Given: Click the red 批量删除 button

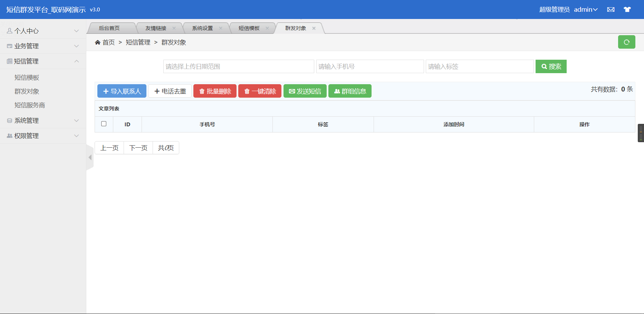Looking at the screenshot, I should [x=215, y=91].
